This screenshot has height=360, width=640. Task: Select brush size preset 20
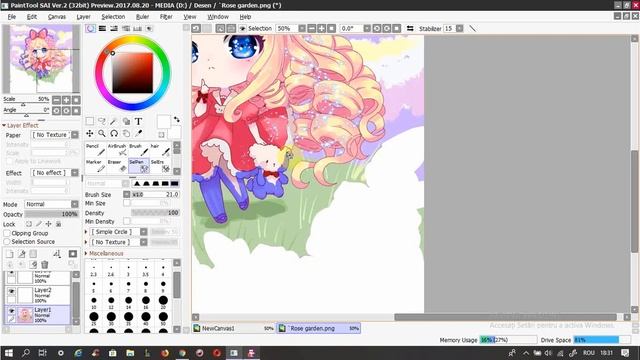163,301
